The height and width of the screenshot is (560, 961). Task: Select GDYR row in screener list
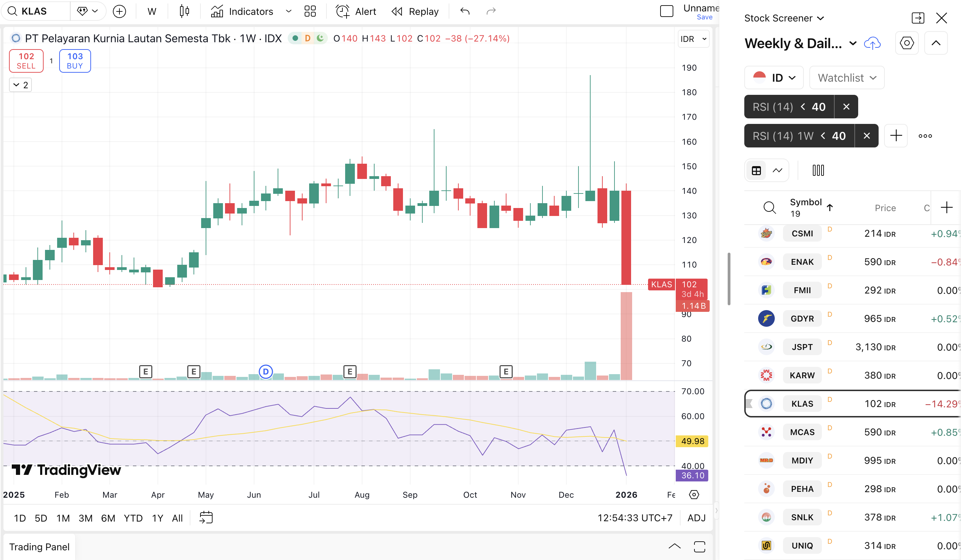[x=802, y=318]
